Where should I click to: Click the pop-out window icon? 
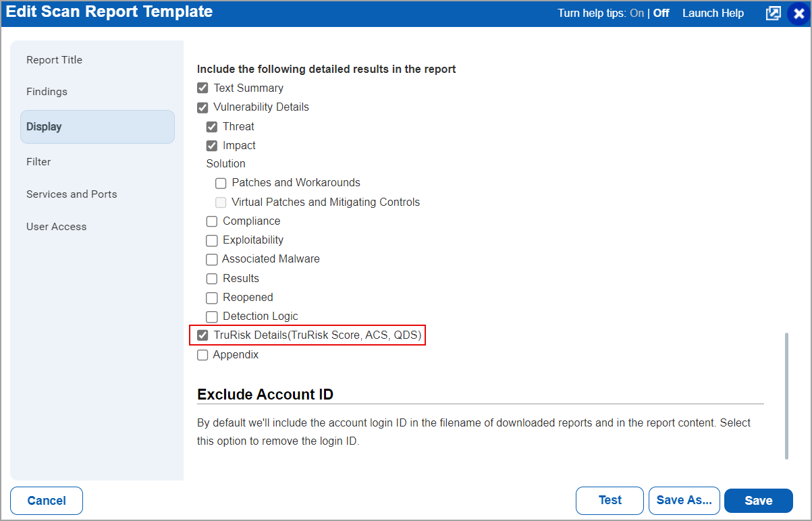click(x=774, y=13)
